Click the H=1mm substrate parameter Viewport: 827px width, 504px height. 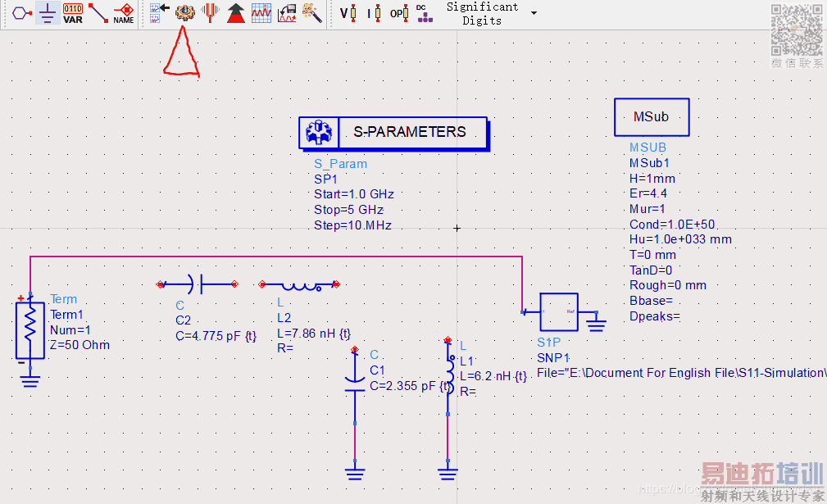[x=652, y=179]
